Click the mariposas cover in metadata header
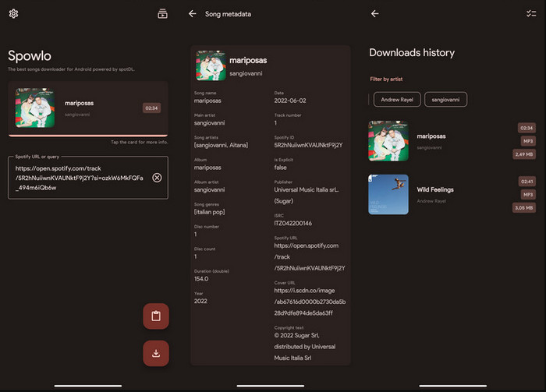The image size is (546, 392). (211, 65)
